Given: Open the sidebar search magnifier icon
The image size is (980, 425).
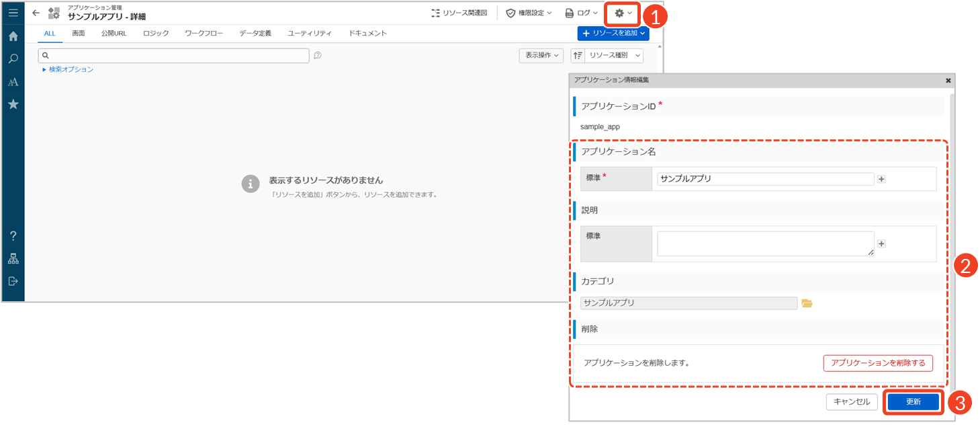Looking at the screenshot, I should click(x=13, y=59).
